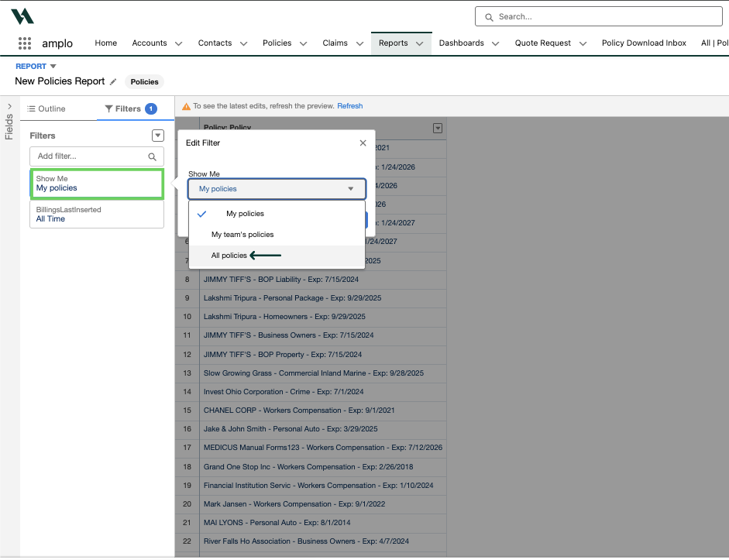Screen dimensions: 729x560
Task: Expand the Claims menu chevron
Action: pyautogui.click(x=359, y=43)
